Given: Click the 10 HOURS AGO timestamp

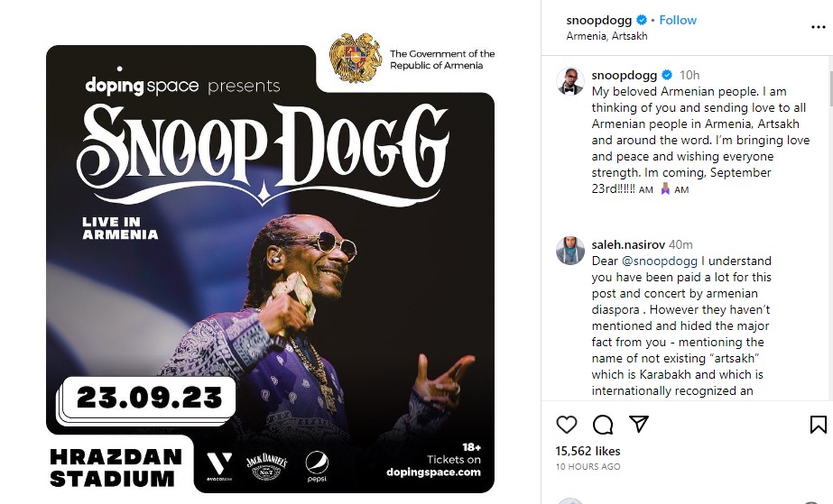Looking at the screenshot, I should 588,466.
